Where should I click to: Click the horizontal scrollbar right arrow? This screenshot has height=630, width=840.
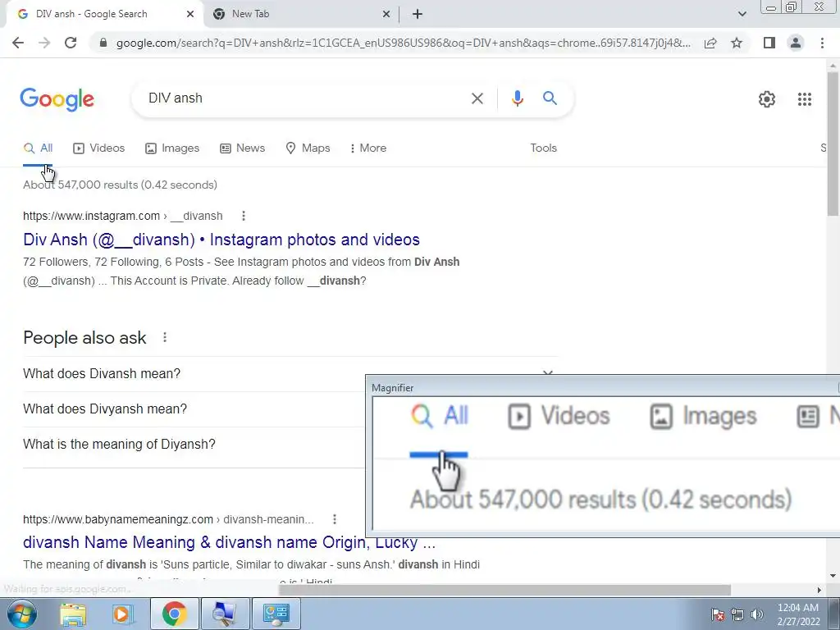click(819, 590)
